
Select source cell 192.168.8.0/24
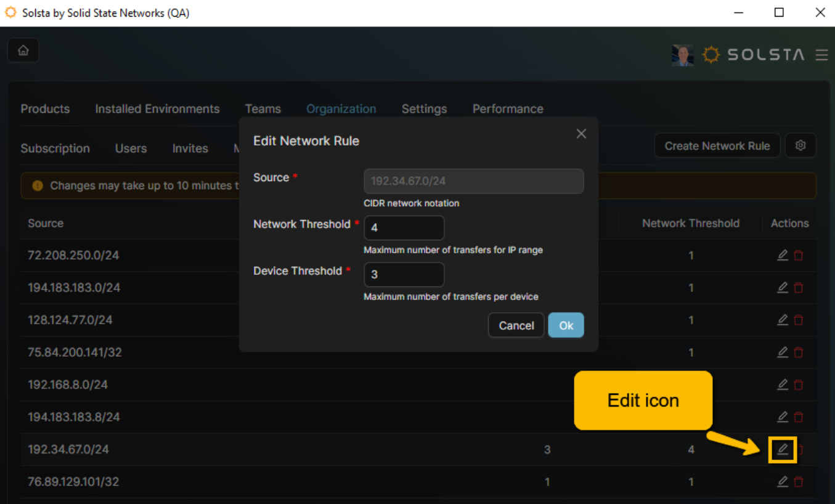point(68,384)
